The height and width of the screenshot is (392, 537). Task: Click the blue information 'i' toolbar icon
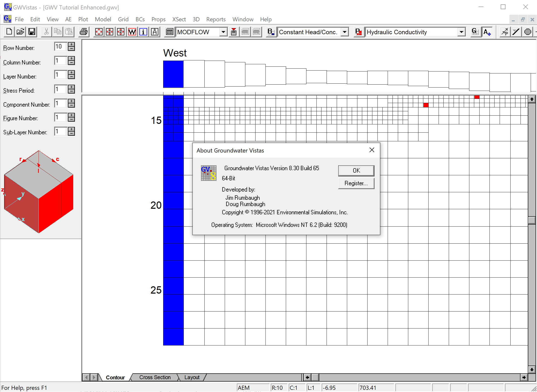[143, 32]
